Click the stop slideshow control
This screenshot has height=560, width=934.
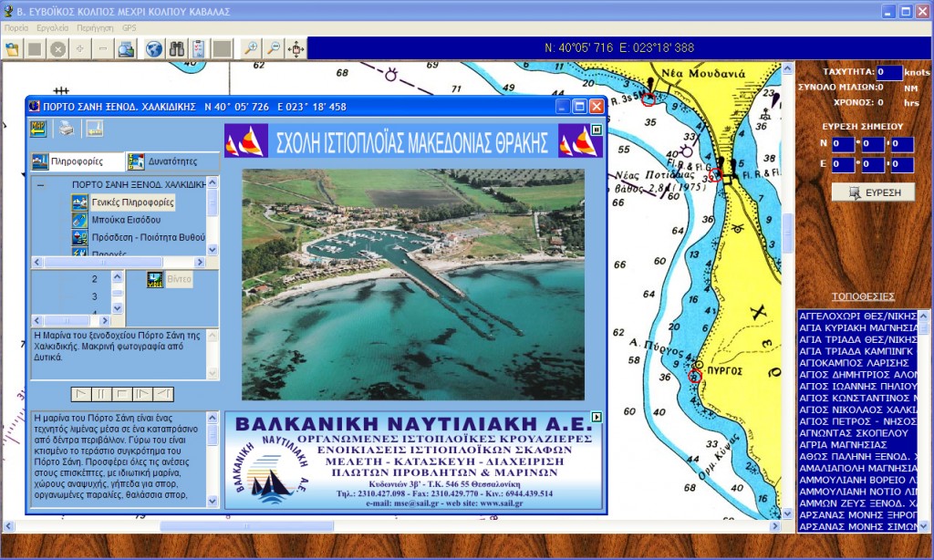(x=121, y=394)
